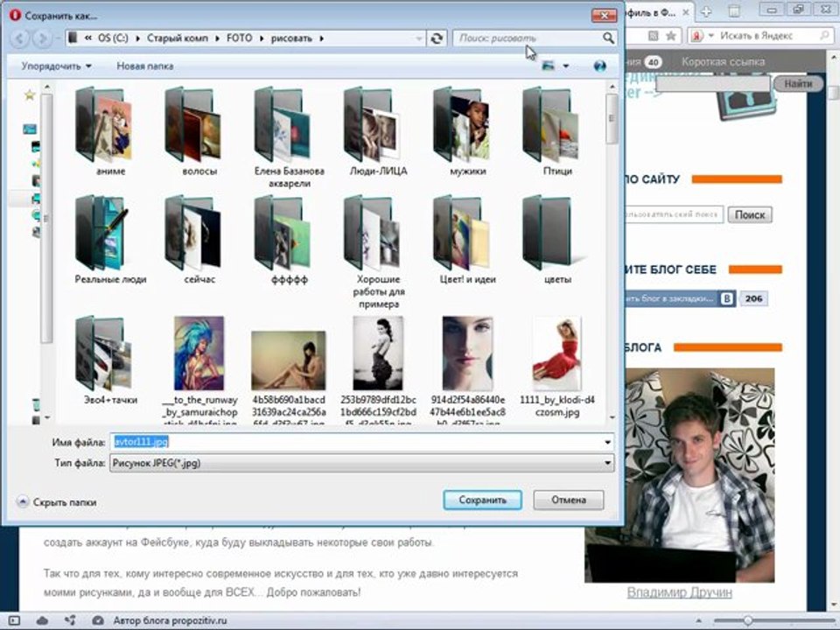Image resolution: width=840 pixels, height=630 pixels.
Task: Expand the view options dropdown arrow
Action: pos(566,66)
